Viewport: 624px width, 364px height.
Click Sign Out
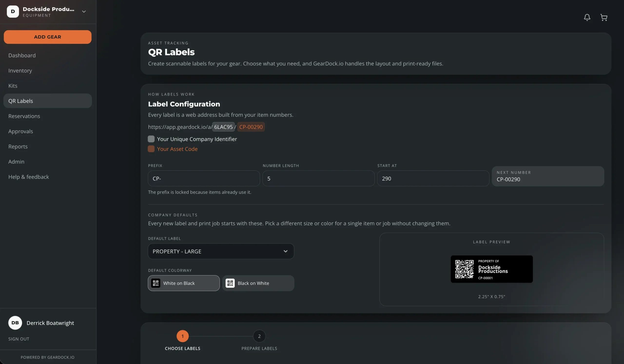pos(19,339)
